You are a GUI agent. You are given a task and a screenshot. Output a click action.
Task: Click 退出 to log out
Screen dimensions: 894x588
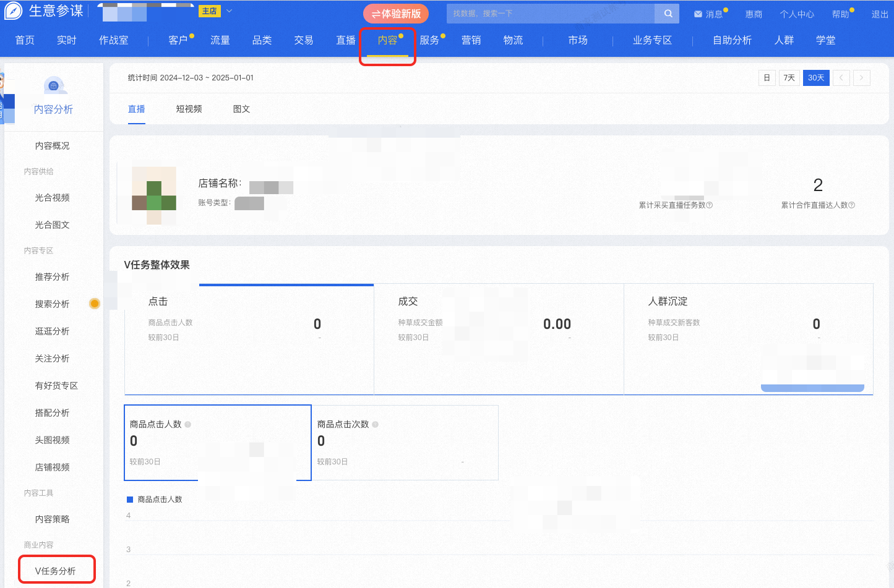pyautogui.click(x=880, y=14)
